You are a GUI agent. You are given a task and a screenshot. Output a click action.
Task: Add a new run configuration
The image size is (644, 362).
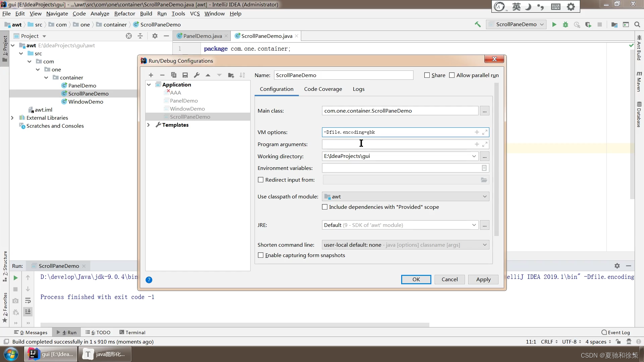[x=151, y=75]
